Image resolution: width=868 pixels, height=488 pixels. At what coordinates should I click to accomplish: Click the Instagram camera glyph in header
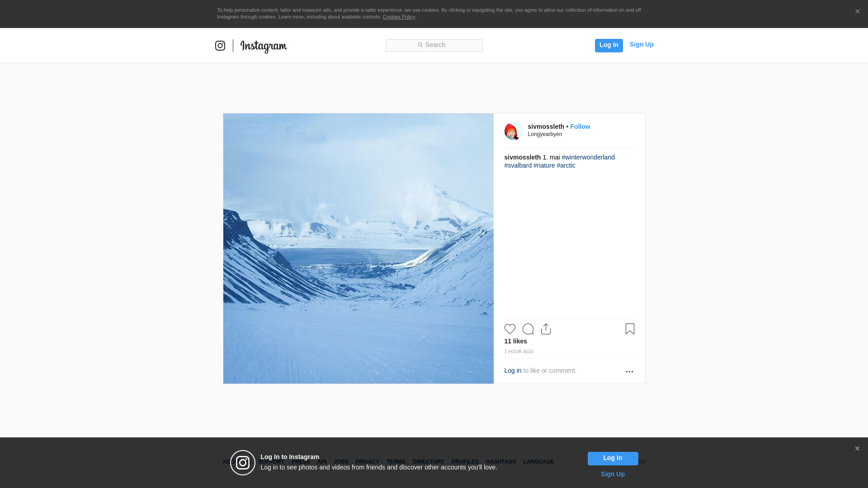click(x=220, y=46)
